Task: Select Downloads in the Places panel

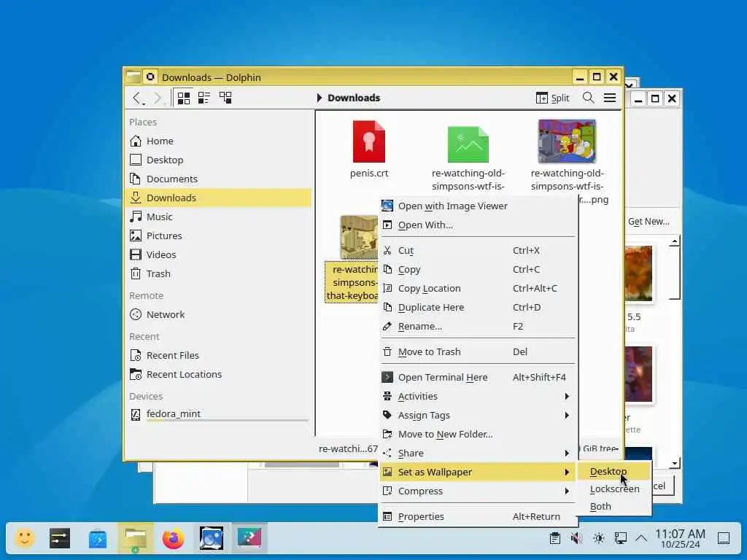Action: click(x=219, y=198)
